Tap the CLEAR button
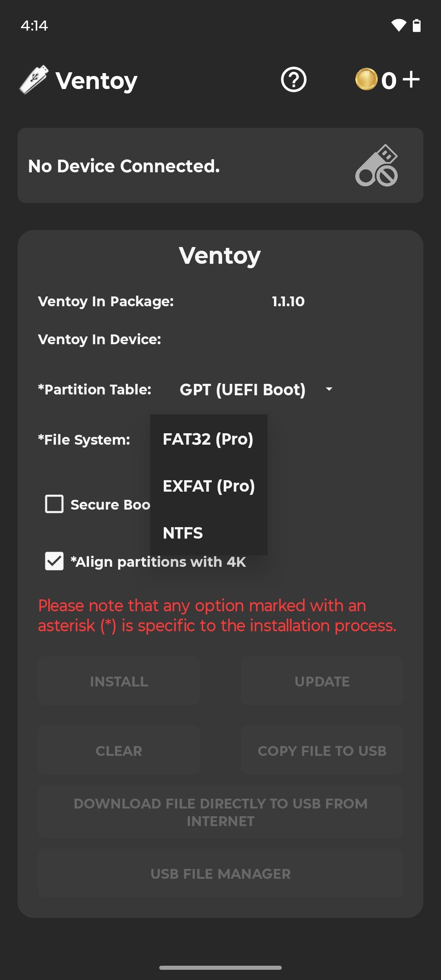The height and width of the screenshot is (980, 441). point(119,751)
